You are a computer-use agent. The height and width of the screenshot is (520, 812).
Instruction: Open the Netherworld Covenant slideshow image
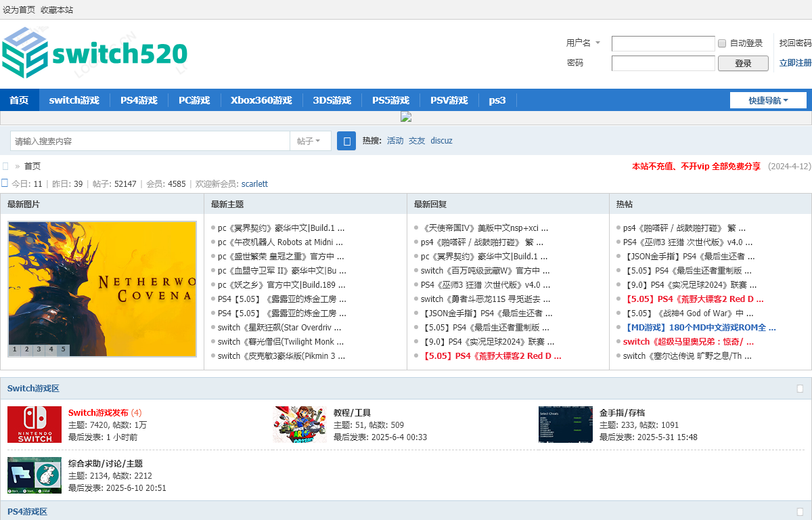[x=102, y=288]
